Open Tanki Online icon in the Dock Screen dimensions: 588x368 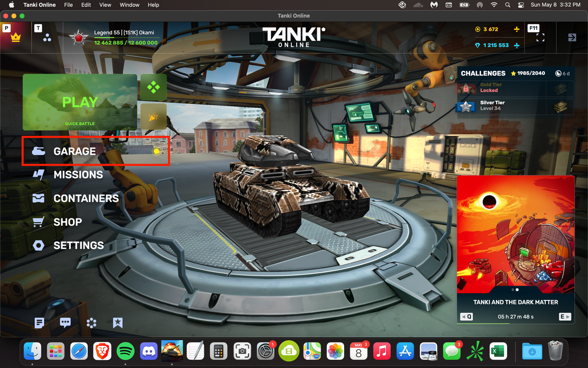click(172, 351)
